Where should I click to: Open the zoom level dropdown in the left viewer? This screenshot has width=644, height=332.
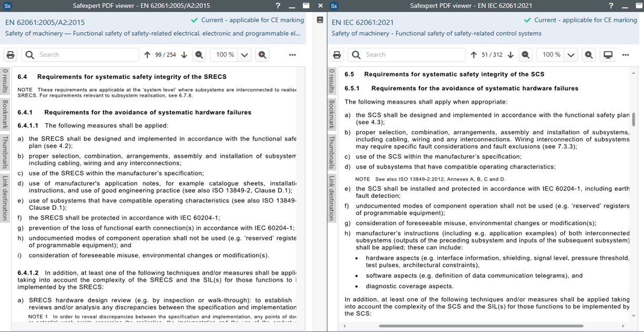coord(244,54)
